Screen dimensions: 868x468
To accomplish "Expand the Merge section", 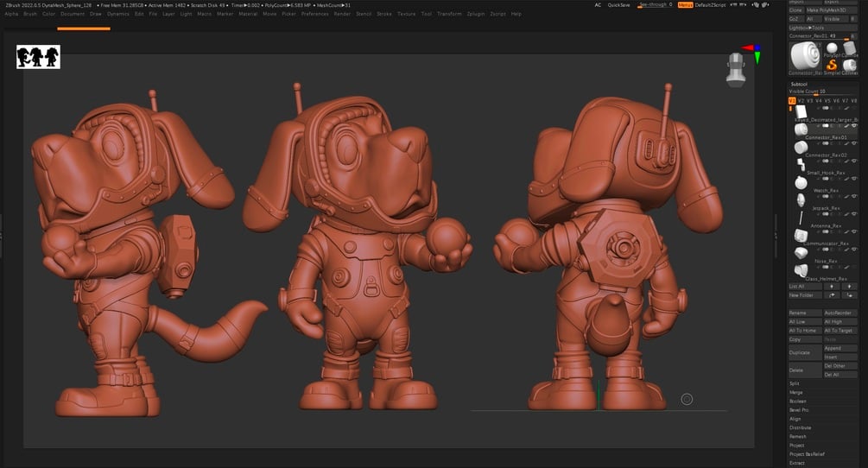I will coord(795,392).
